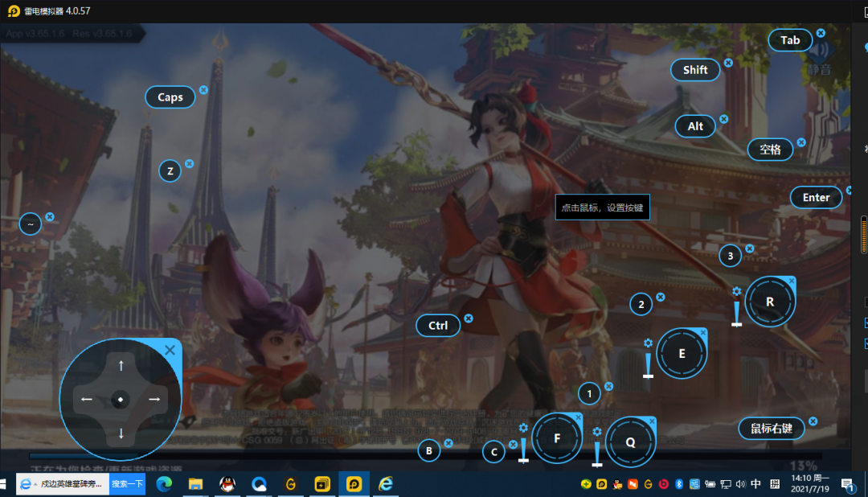Close the directional D-pad control
This screenshot has height=497, width=868.
(x=170, y=350)
